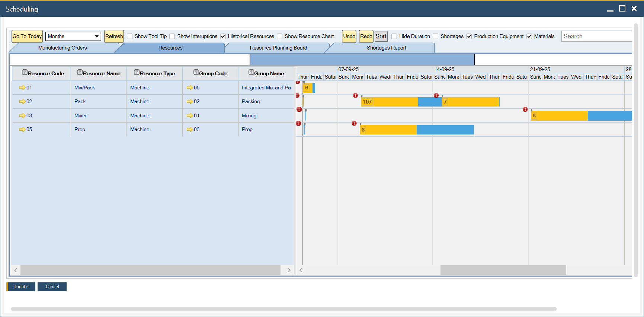Click the warning icon at Mixer row start
Screen dimensions: 644x317
(x=299, y=110)
